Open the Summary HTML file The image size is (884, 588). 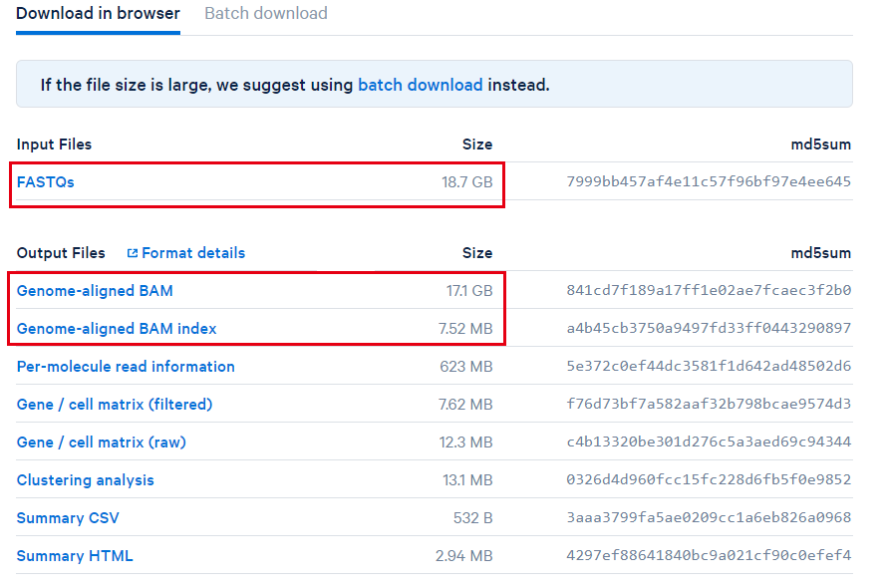click(75, 556)
